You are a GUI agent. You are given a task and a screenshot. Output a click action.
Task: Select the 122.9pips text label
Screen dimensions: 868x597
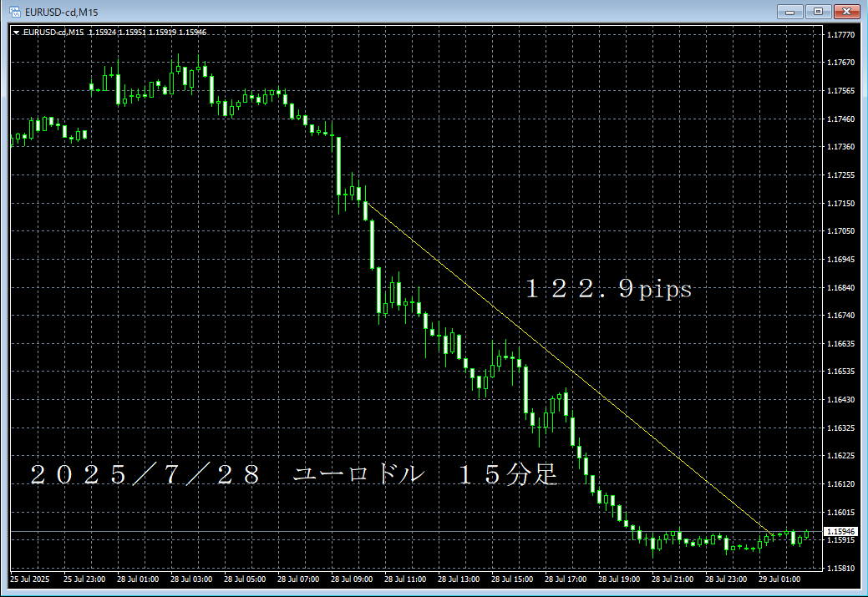[608, 290]
